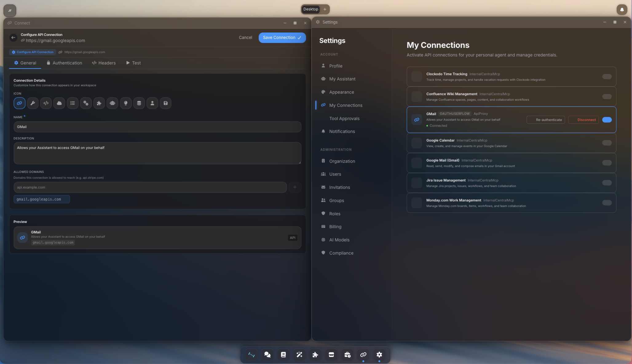Viewport: 632px width, 364px height.
Task: Enable the Google Calendar connection toggle
Action: (607, 143)
